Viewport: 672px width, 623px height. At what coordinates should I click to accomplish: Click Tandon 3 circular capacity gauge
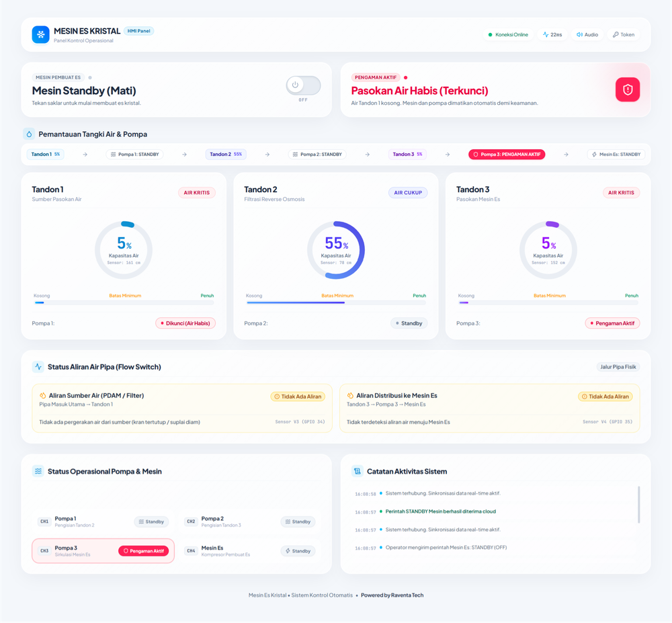coord(548,250)
